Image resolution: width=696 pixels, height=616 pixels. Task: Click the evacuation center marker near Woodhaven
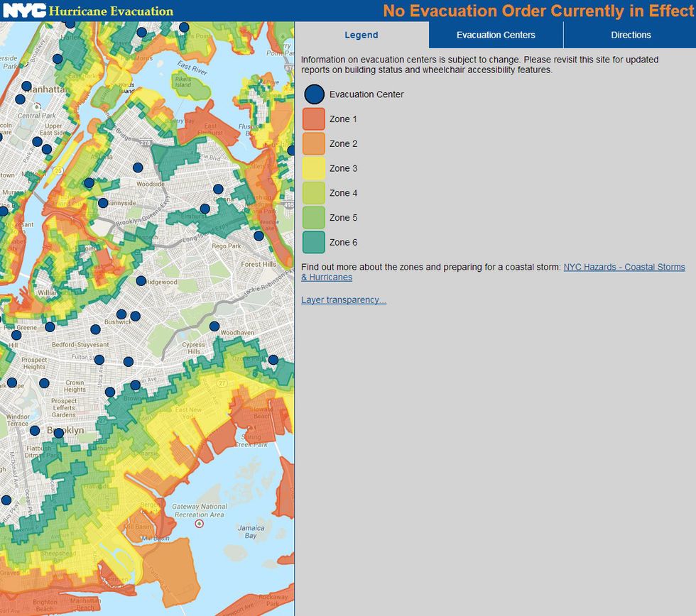(x=214, y=326)
